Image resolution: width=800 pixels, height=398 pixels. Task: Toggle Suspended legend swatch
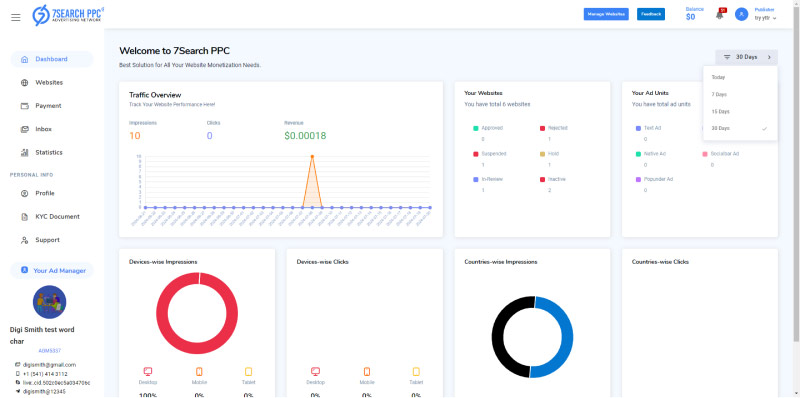[x=476, y=154]
